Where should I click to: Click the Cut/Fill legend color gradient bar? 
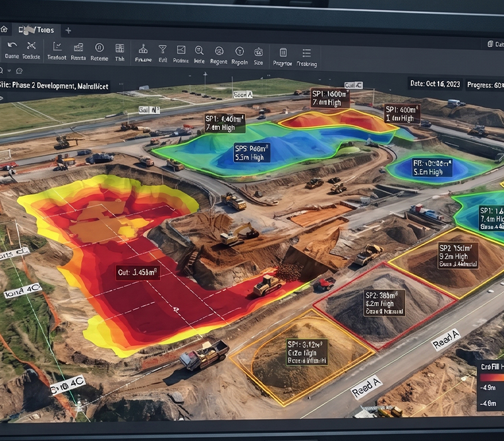[491, 377]
